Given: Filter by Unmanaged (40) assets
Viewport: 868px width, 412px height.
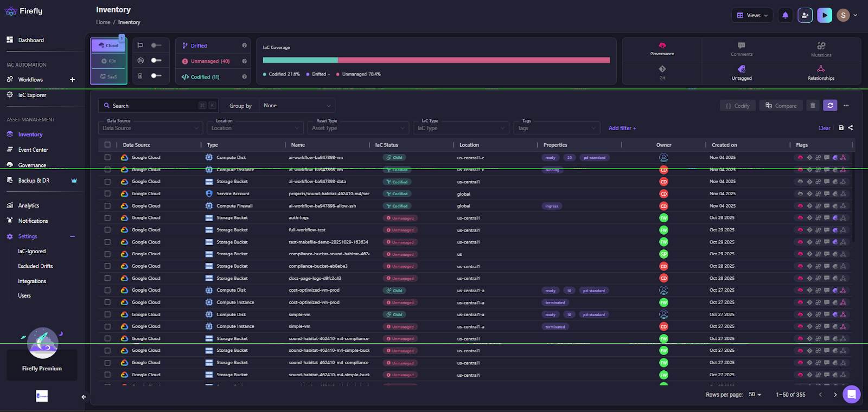Looking at the screenshot, I should pyautogui.click(x=210, y=61).
